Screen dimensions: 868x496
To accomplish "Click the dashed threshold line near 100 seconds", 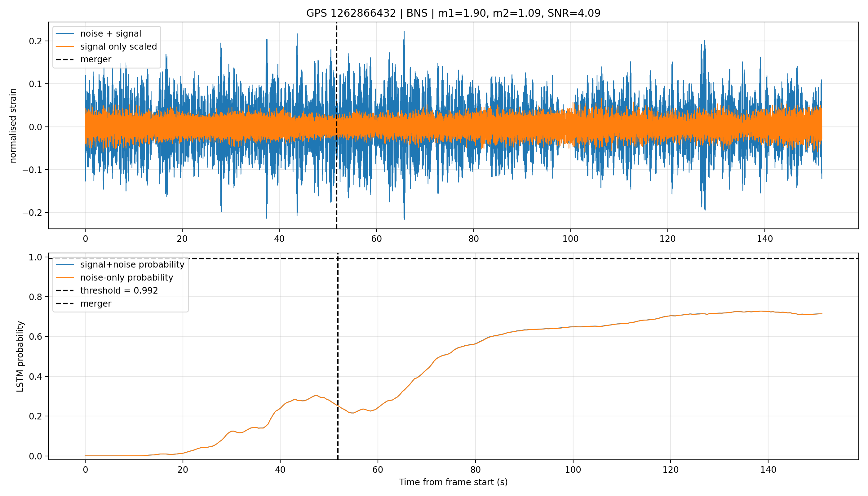I will coord(573,259).
